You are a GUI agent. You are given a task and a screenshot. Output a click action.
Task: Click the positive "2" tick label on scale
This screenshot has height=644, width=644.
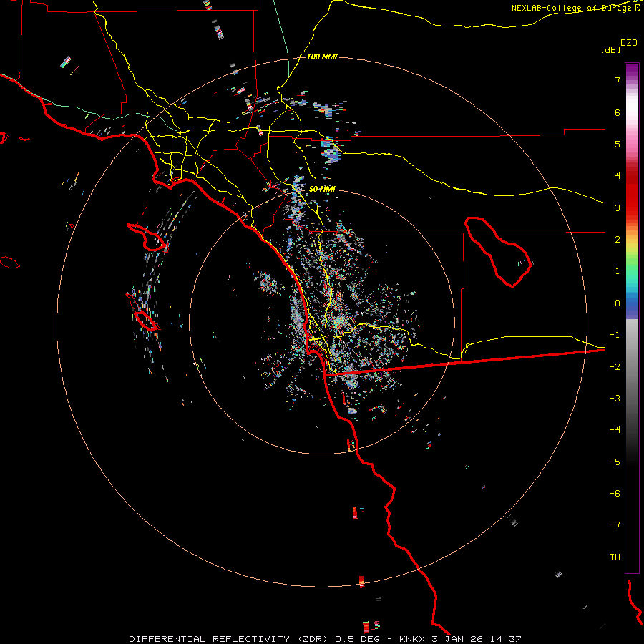pos(618,240)
